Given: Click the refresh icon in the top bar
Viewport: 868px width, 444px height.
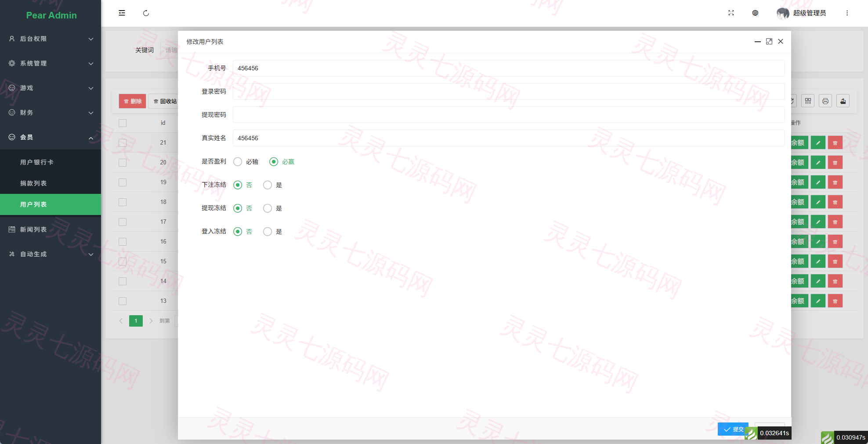Looking at the screenshot, I should pos(146,13).
